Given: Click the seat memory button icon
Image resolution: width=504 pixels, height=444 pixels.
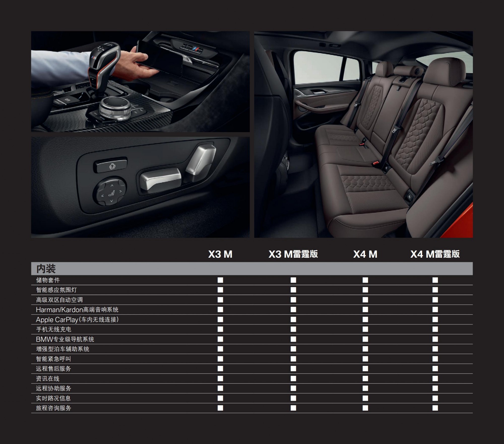Looking at the screenshot, I should point(112,166).
